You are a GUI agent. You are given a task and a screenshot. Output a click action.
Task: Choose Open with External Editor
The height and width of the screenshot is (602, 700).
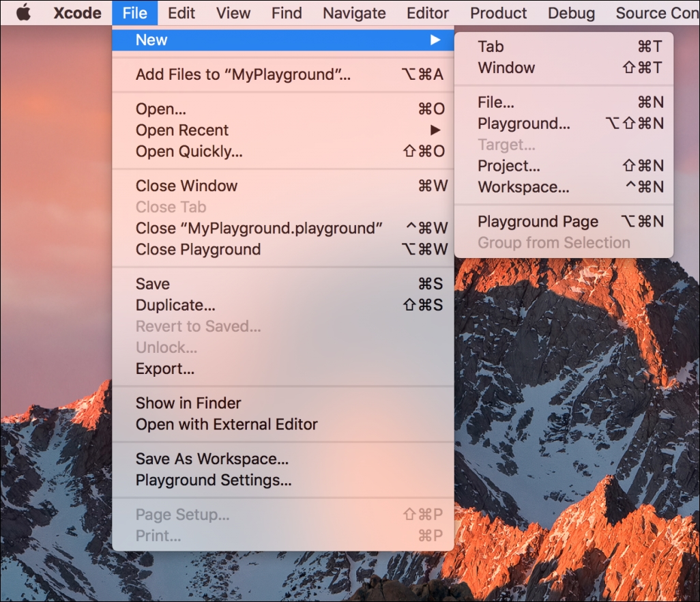(283, 424)
